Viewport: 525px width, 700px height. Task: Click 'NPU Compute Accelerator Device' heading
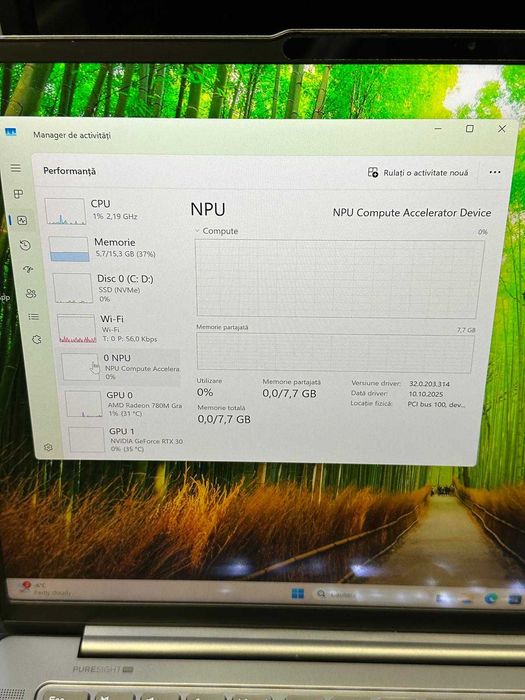point(412,212)
